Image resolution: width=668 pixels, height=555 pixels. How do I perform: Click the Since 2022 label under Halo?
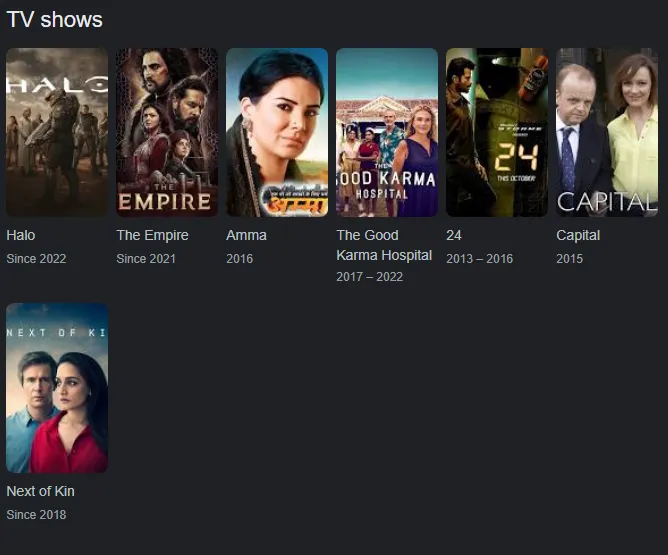coord(36,259)
